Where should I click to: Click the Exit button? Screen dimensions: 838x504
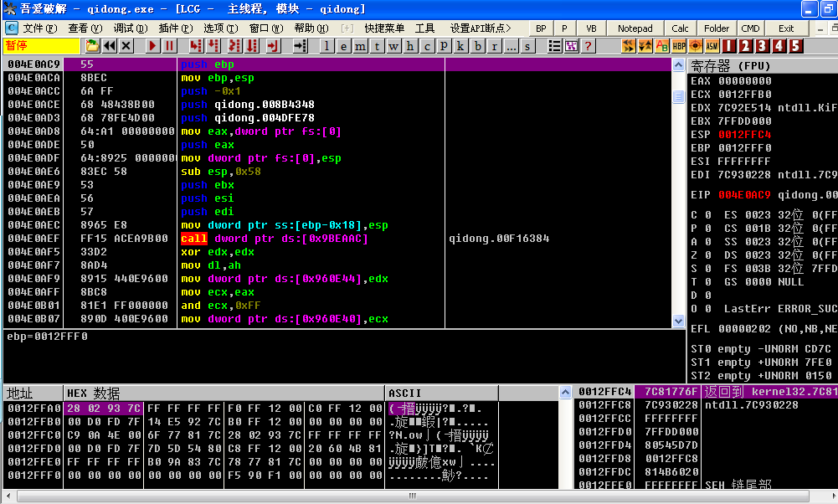pos(786,28)
